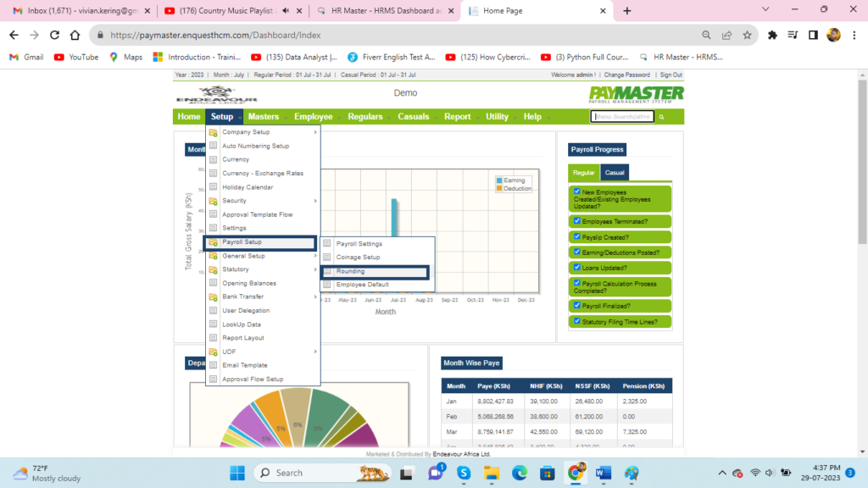Uncheck the Loans Updated checkbox

577,267
